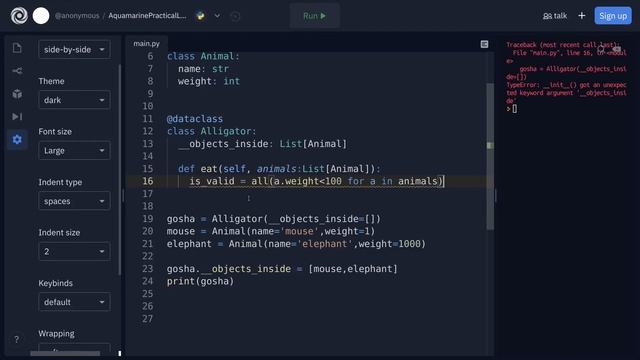Click the settings panel horizontal scrollbar
This screenshot has height=360, width=640.
(x=65, y=353)
